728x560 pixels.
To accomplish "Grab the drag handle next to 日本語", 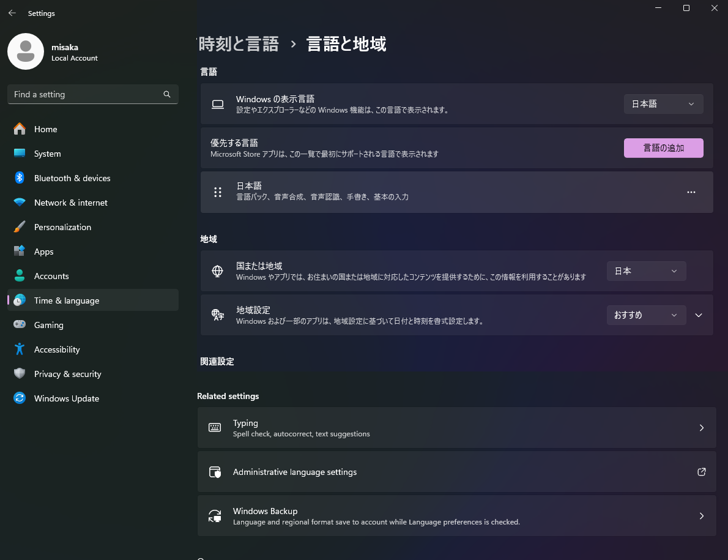I will pos(218,192).
